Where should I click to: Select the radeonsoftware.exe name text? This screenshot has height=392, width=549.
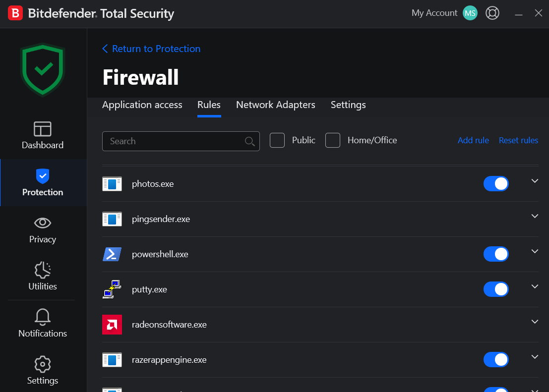(169, 325)
